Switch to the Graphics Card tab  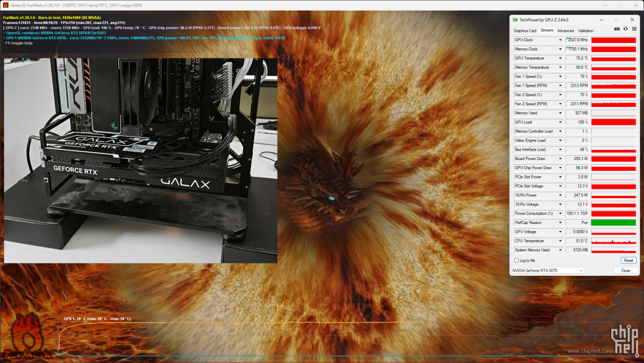pyautogui.click(x=525, y=30)
